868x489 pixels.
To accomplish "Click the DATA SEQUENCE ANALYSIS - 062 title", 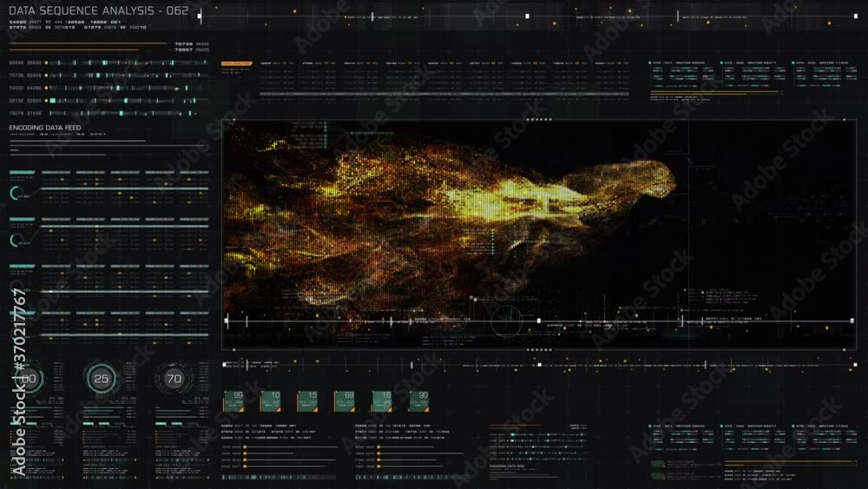I will pyautogui.click(x=99, y=10).
